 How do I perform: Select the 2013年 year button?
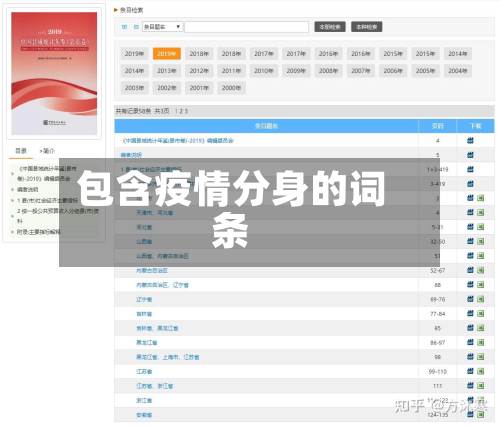click(167, 71)
